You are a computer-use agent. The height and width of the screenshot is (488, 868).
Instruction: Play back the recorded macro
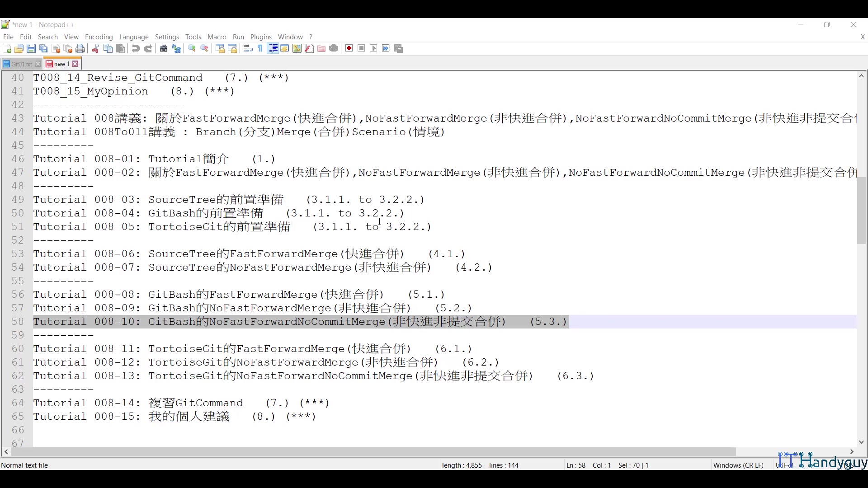pos(373,48)
